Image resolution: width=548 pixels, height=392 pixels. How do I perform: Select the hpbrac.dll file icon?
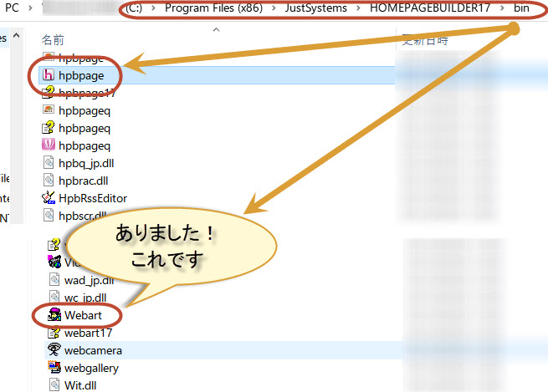tap(49, 180)
